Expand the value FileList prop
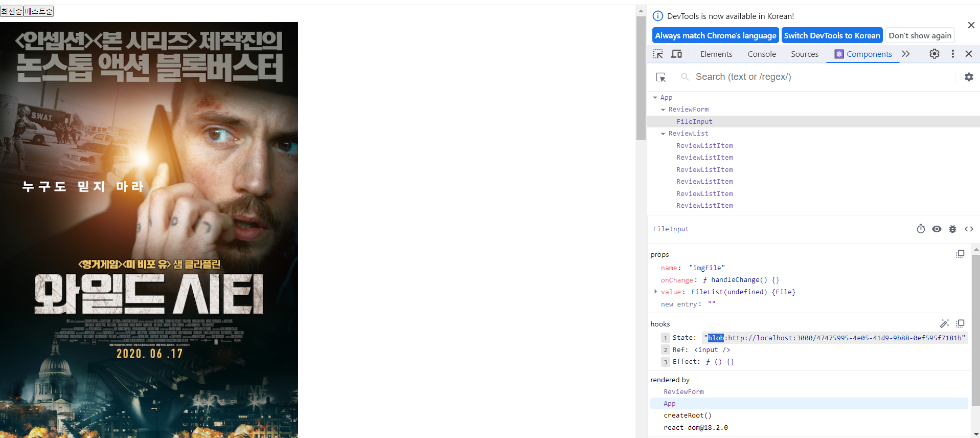The height and width of the screenshot is (438, 980). [x=655, y=292]
